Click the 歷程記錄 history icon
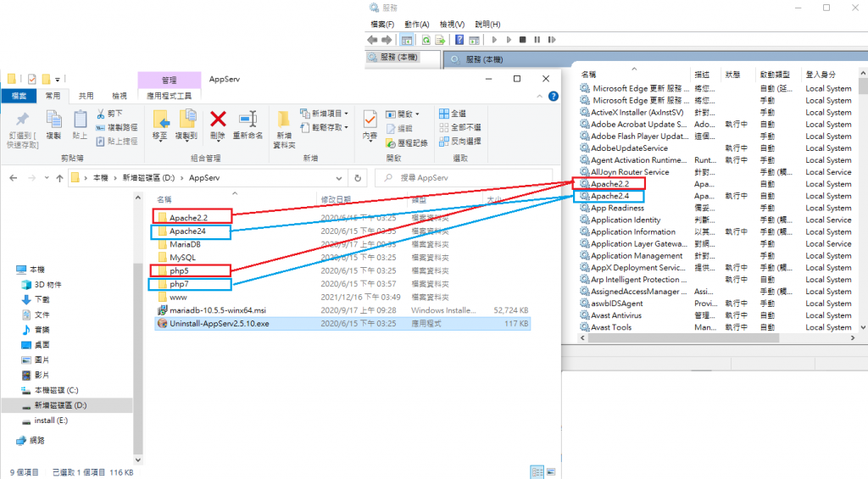868x479 pixels. click(391, 143)
